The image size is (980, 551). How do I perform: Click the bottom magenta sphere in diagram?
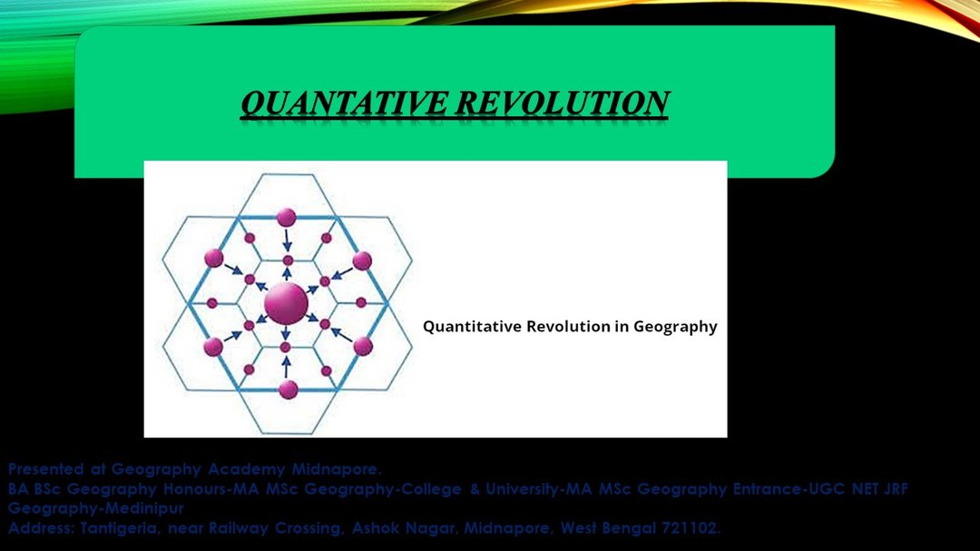(288, 389)
